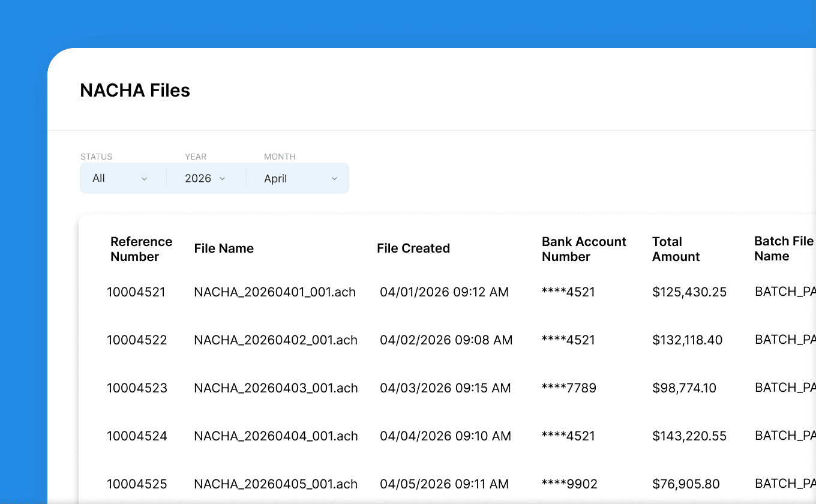This screenshot has height=504, width=816.
Task: Click the Month dropdown chevron arrow
Action: pyautogui.click(x=334, y=178)
